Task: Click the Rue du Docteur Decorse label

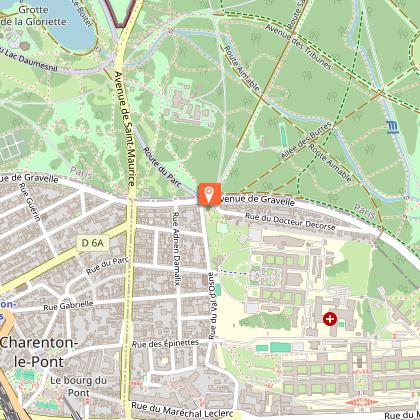Action: [290, 222]
